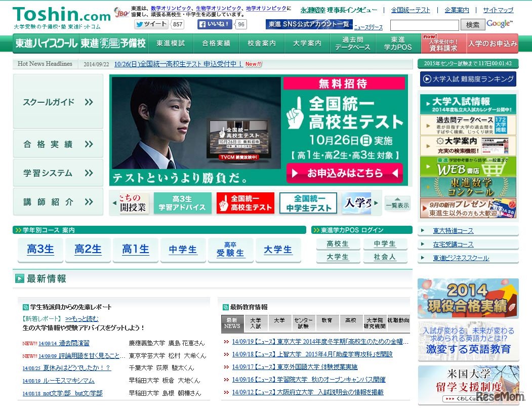Click carousel left arrow
The height and width of the screenshot is (408, 532).
[114, 203]
